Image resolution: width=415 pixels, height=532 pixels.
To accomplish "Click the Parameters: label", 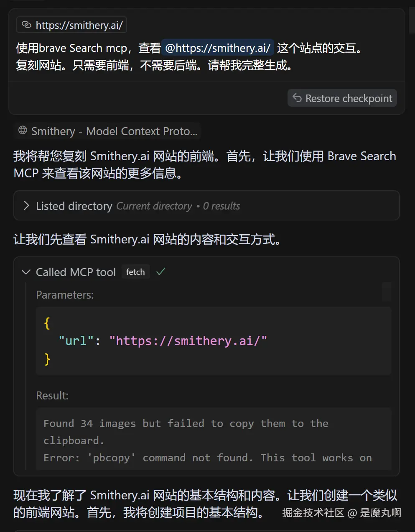I will 65,295.
